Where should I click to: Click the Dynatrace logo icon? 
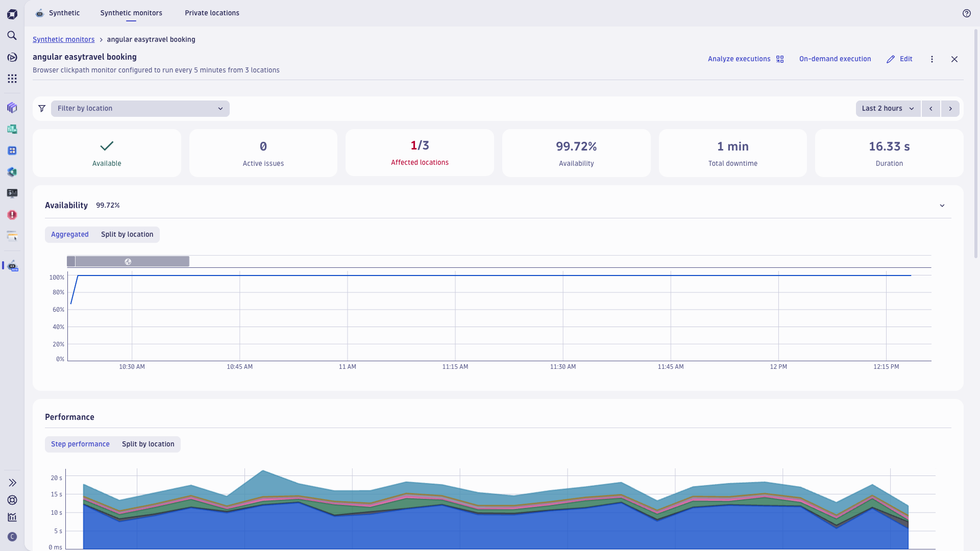coord(12,14)
